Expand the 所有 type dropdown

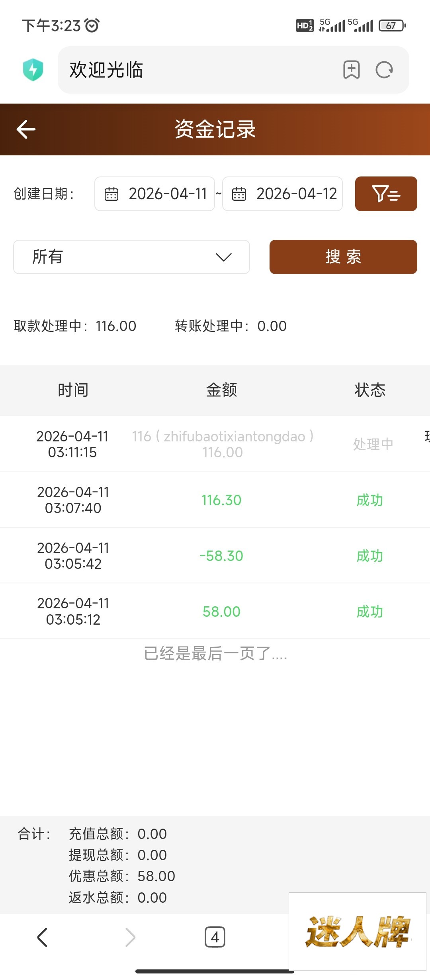(x=131, y=257)
